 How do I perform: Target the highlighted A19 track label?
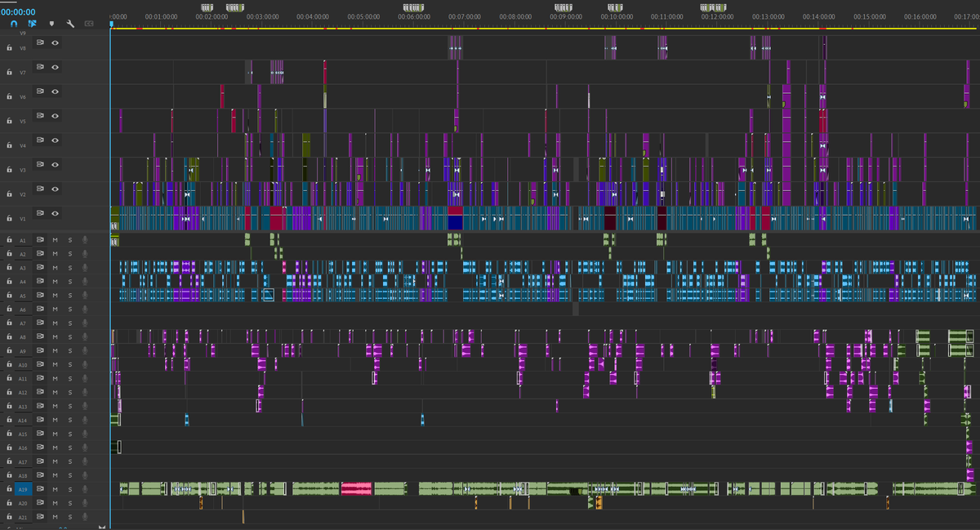23,489
